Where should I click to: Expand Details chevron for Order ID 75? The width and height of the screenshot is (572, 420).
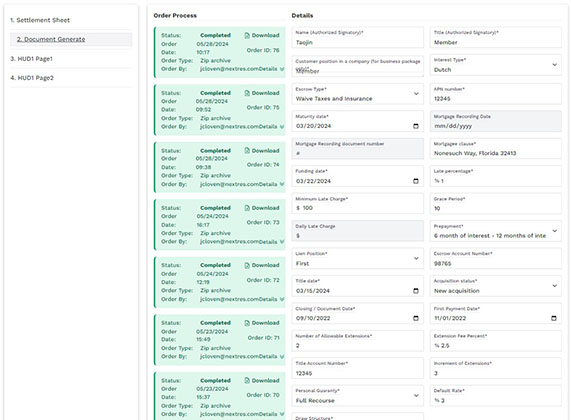(x=282, y=127)
